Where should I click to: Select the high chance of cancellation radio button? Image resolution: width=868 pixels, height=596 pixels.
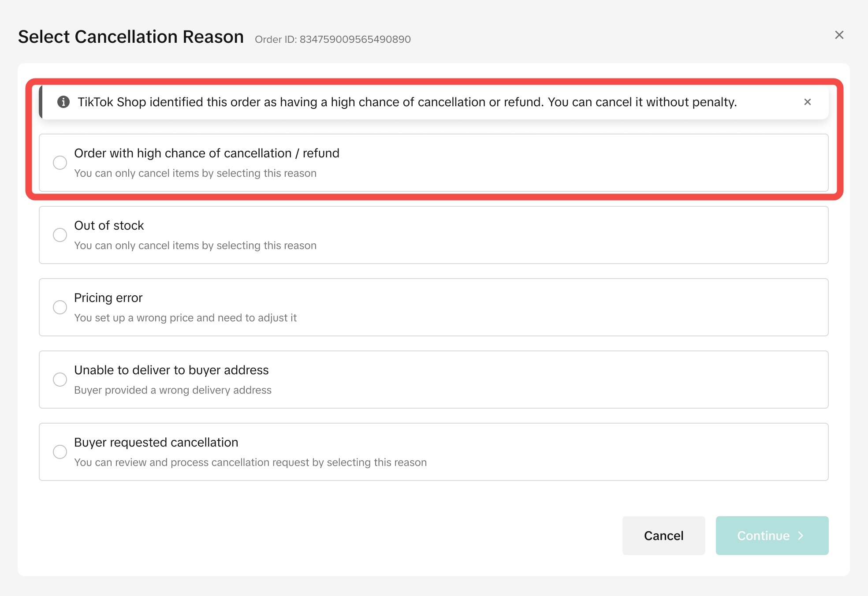60,163
